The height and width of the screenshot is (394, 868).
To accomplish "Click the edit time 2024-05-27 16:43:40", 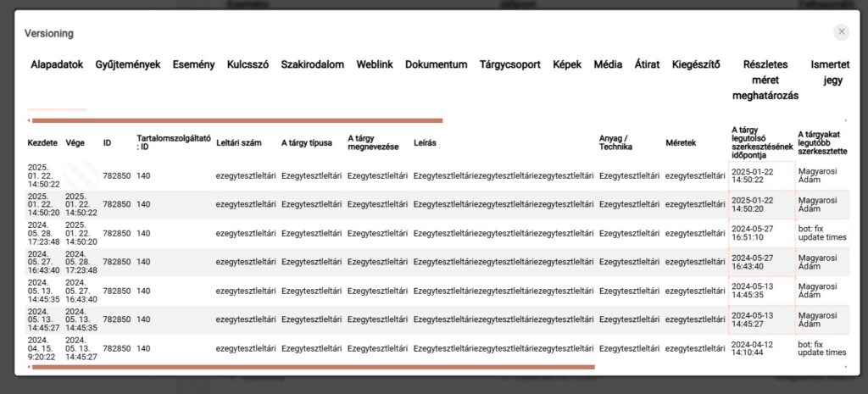I will pyautogui.click(x=753, y=263).
